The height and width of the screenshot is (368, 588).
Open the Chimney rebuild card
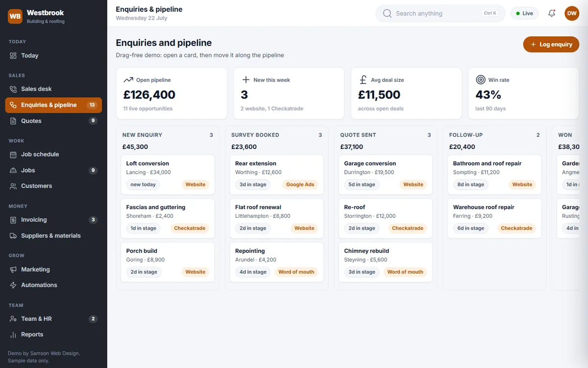(x=386, y=263)
